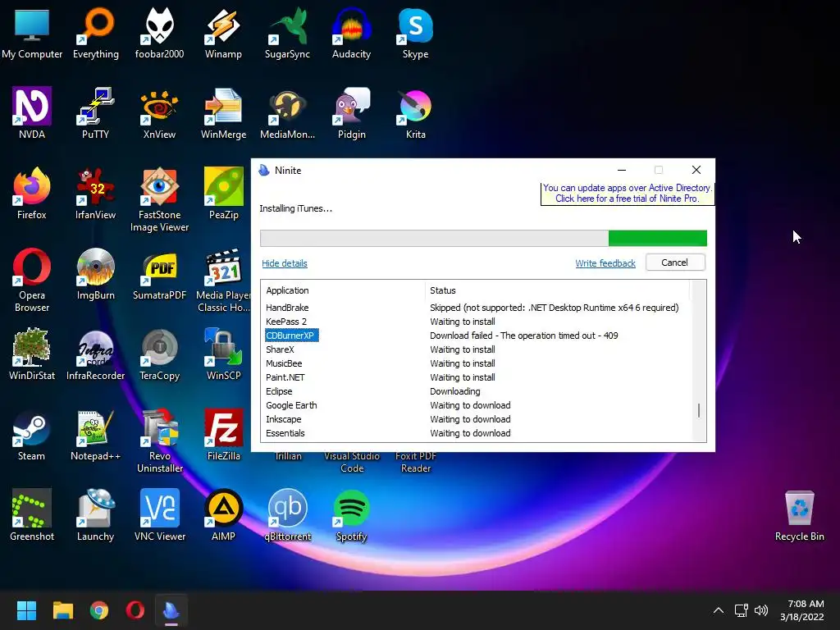Select the InfraRecorder desktop icon

pos(95,354)
